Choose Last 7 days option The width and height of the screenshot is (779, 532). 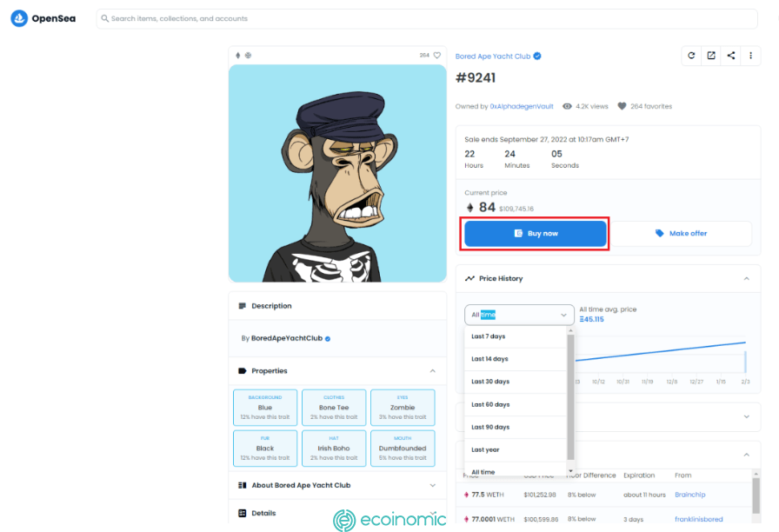pyautogui.click(x=516, y=336)
